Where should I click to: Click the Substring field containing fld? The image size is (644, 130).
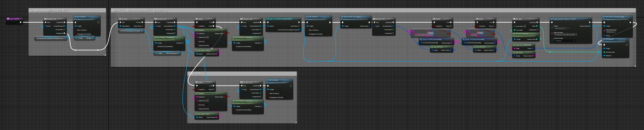click(207, 38)
